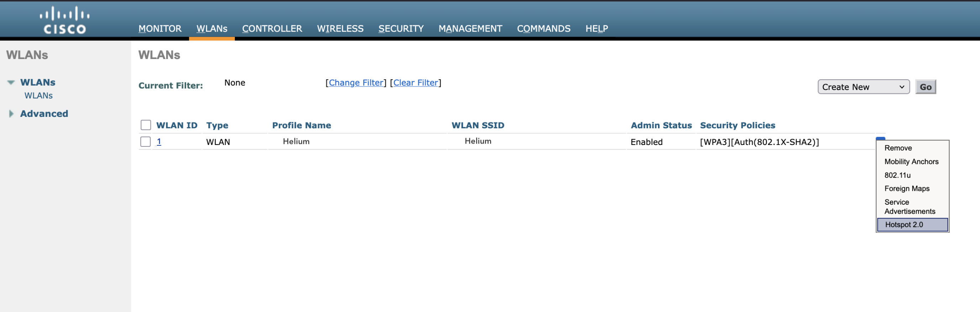Viewport: 980px width, 312px height.
Task: Open WLAN ID 1 link
Action: tap(159, 142)
